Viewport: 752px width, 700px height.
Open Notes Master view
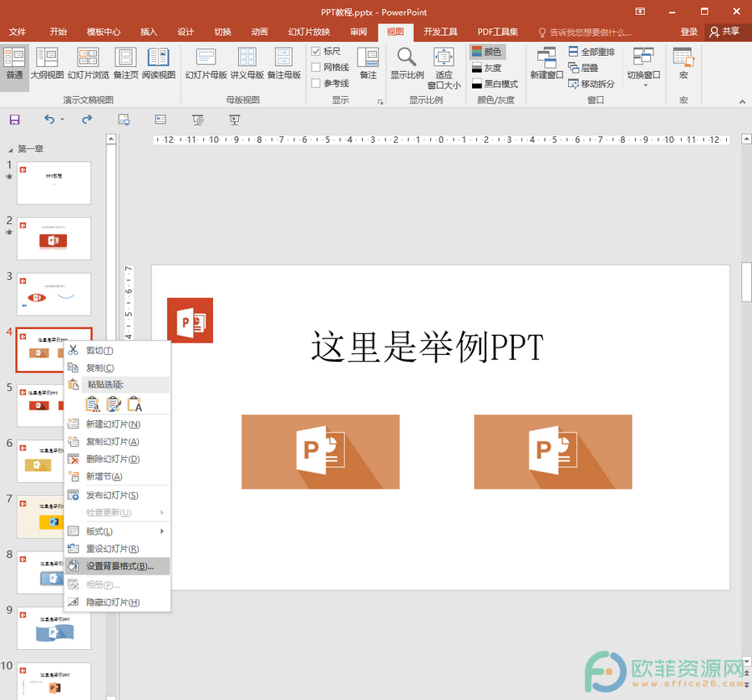284,63
